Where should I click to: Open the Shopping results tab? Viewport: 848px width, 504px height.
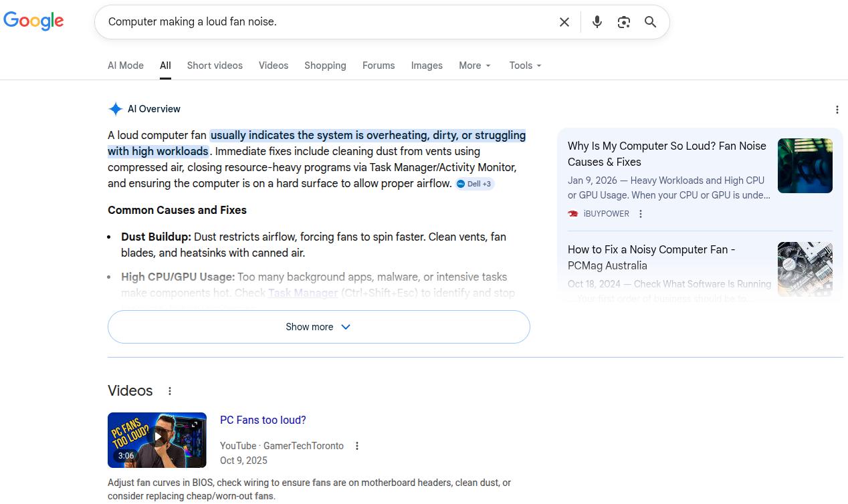[325, 66]
